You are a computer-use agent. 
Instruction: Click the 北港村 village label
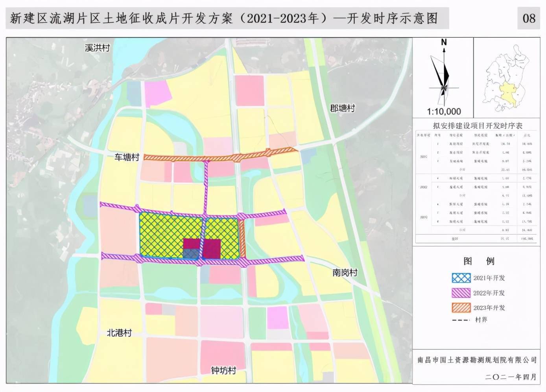tap(119, 333)
